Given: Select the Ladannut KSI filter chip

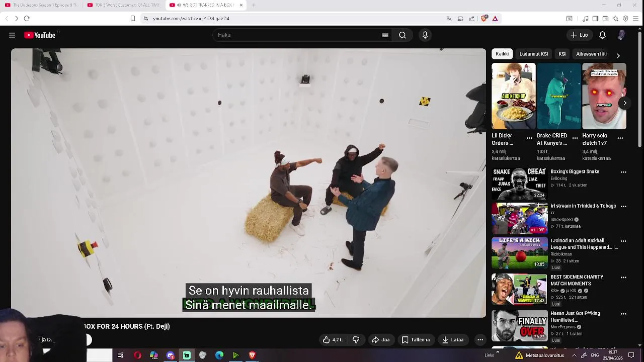Looking at the screenshot, I should click(534, 54).
